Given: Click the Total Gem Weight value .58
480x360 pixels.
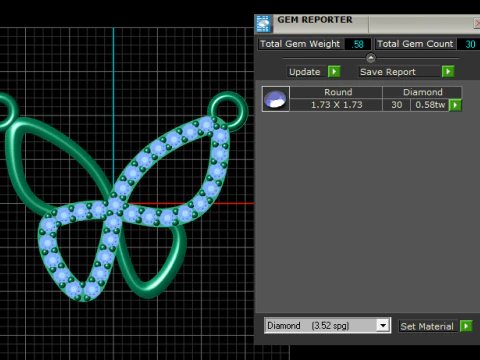Looking at the screenshot, I should pos(358,44).
